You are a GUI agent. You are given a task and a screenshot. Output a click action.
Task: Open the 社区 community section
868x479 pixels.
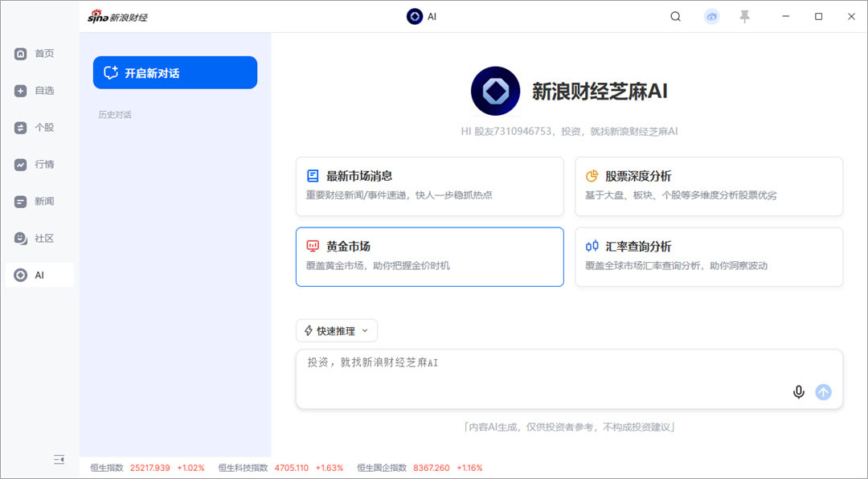click(39, 239)
